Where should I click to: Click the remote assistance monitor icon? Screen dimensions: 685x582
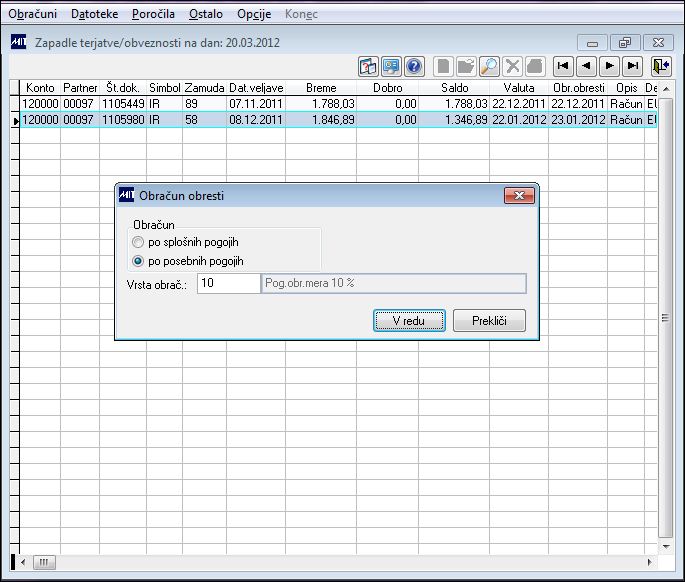(x=391, y=67)
